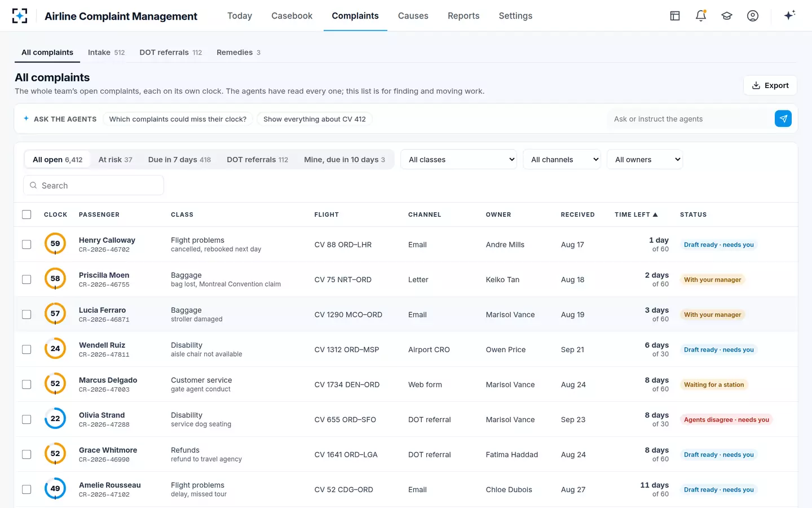This screenshot has width=812, height=508.
Task: Open the user account icon
Action: click(x=753, y=16)
